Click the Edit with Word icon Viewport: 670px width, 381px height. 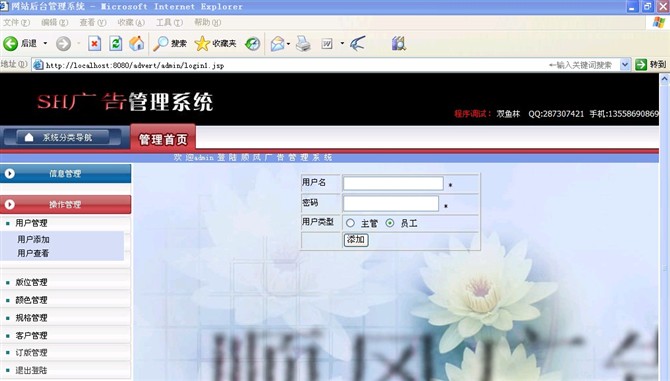click(x=327, y=43)
